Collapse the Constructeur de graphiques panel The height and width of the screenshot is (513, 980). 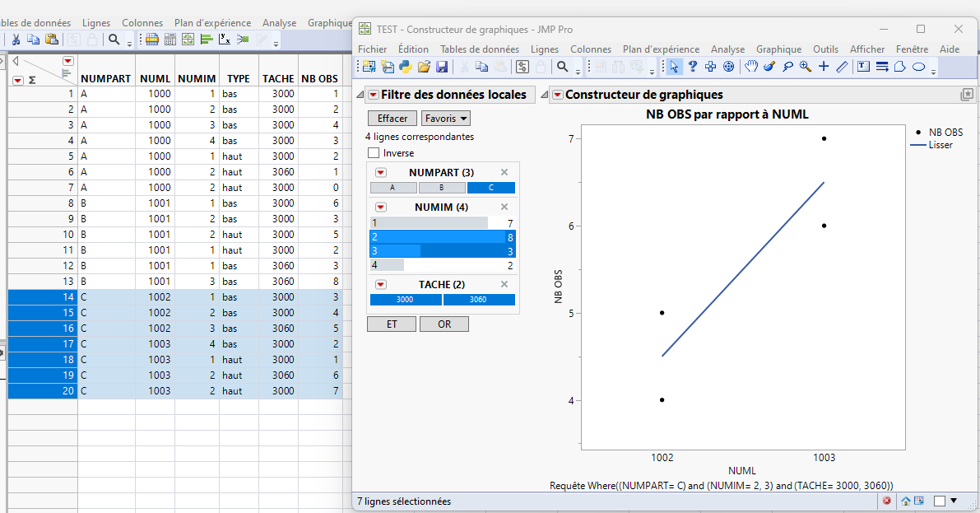(544, 94)
